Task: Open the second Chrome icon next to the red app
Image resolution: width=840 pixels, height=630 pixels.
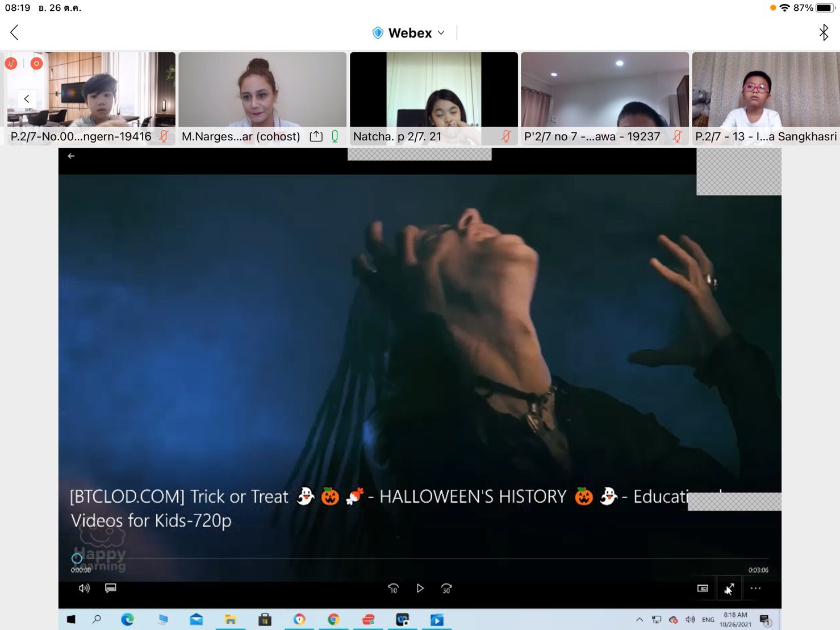Action: point(333,619)
